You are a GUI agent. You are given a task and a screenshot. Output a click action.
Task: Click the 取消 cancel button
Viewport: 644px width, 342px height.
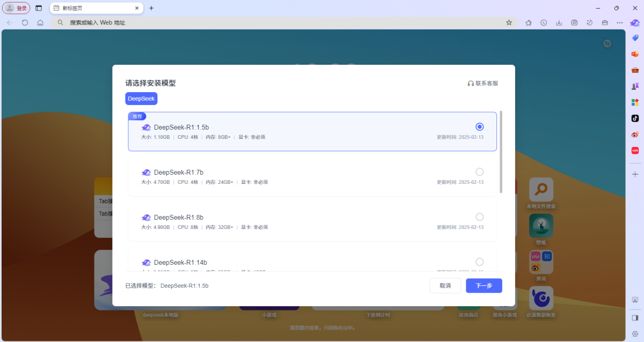coord(445,286)
